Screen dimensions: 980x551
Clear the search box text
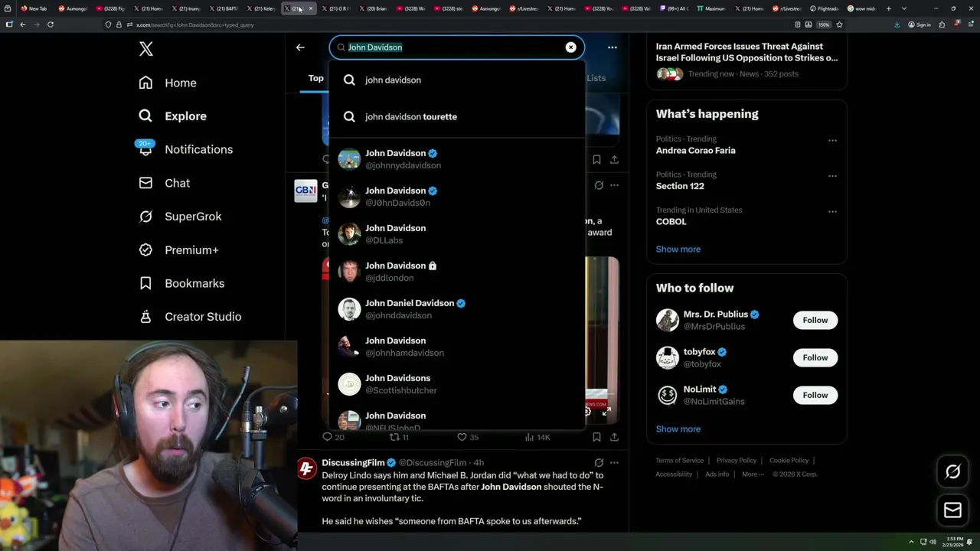570,47
